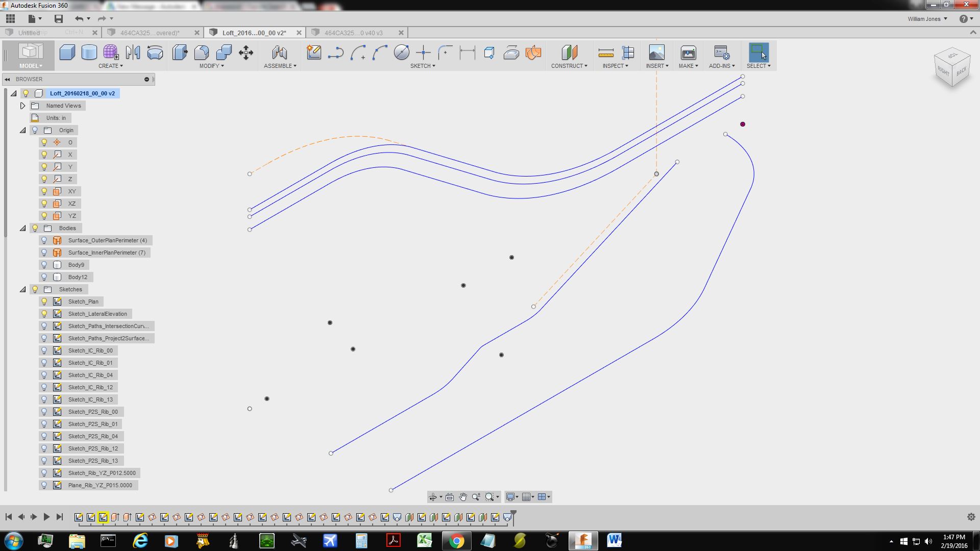Click the ViewCube BACK face

[961, 71]
